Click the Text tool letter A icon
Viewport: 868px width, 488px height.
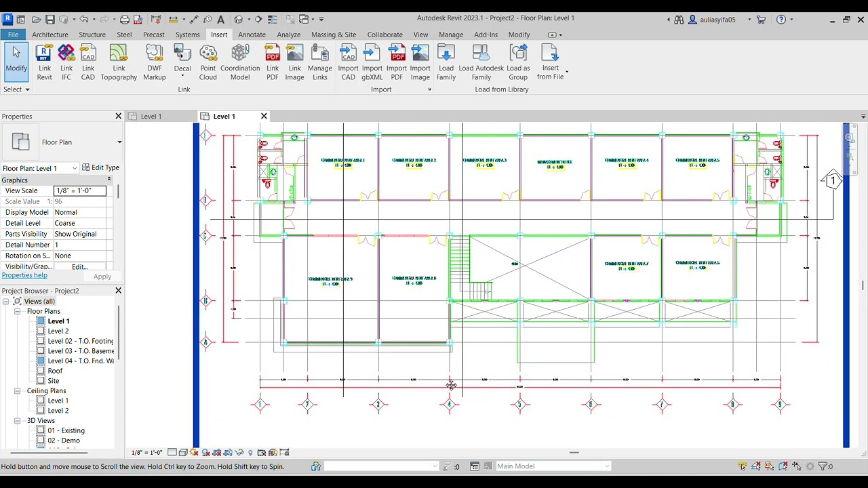[x=220, y=19]
